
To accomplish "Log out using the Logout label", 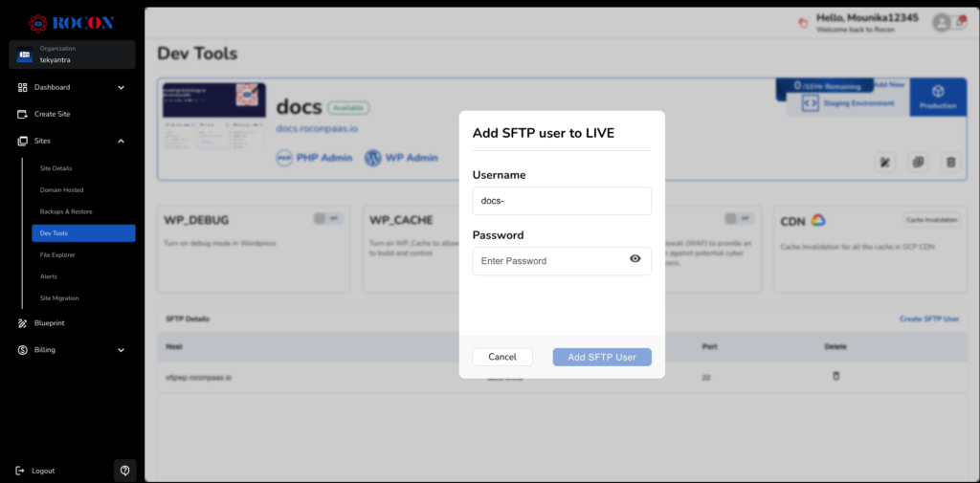I will coord(43,471).
